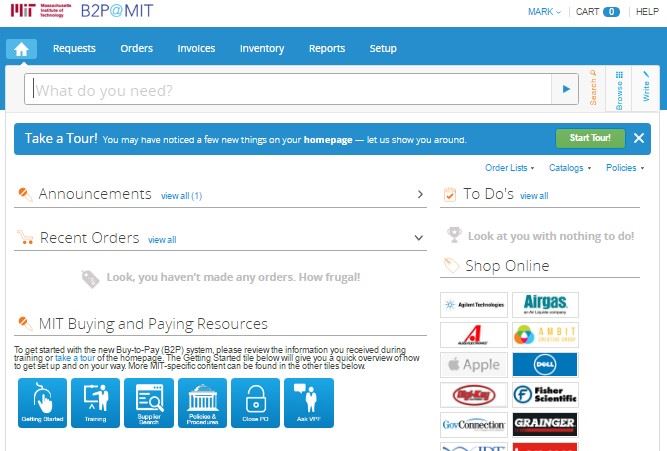The width and height of the screenshot is (667, 451).
Task: Open the Supplier Search tile
Action: (x=149, y=403)
